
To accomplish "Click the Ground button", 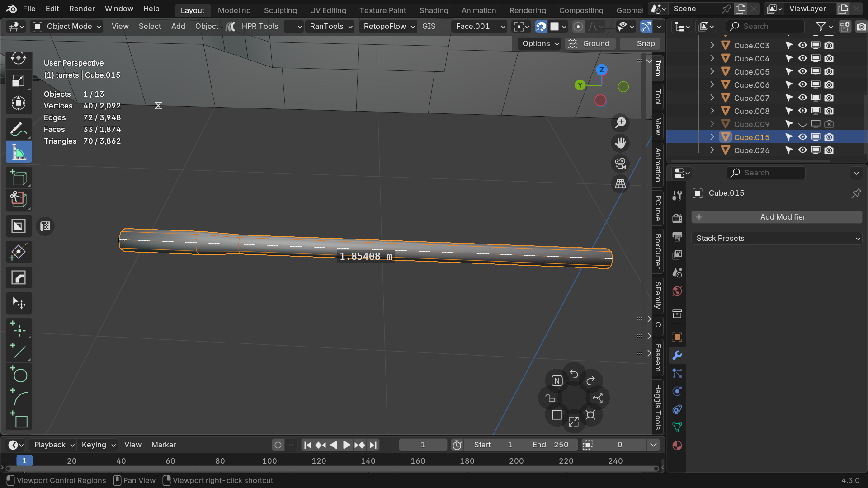I will point(590,43).
